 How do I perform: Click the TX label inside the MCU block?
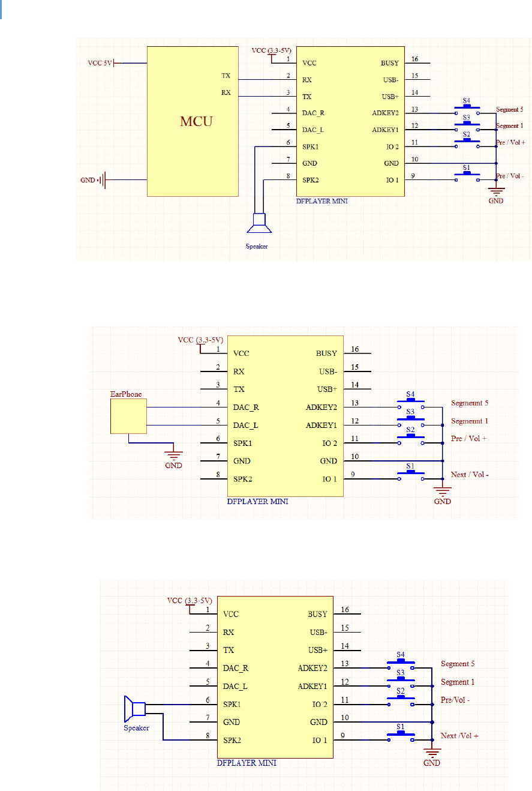226,76
